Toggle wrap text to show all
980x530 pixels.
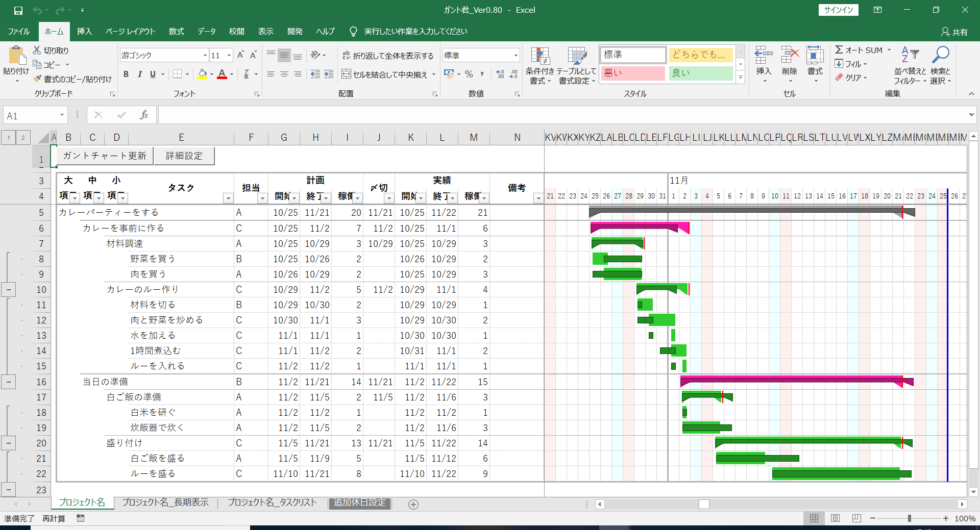pos(388,56)
